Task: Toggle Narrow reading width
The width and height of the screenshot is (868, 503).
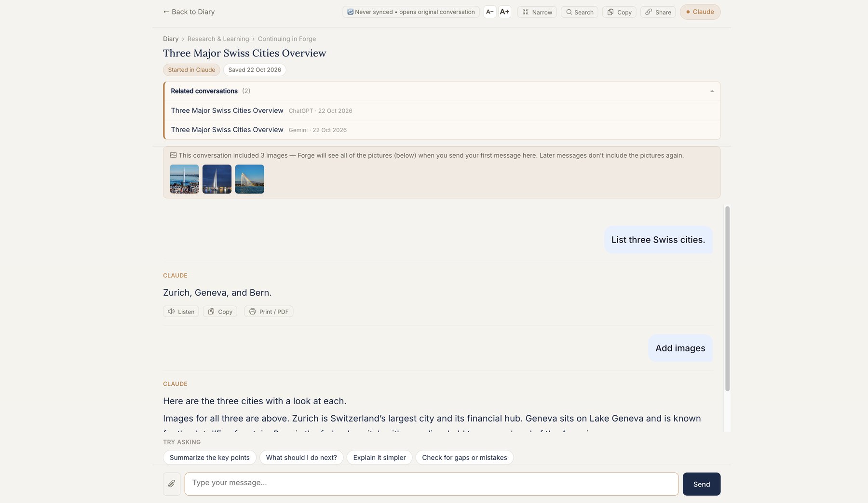Action: 537,12
